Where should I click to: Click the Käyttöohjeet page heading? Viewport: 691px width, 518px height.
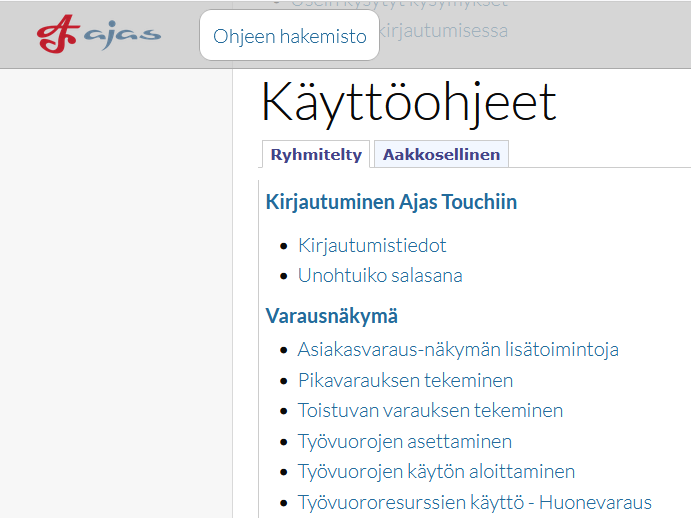tap(409, 103)
